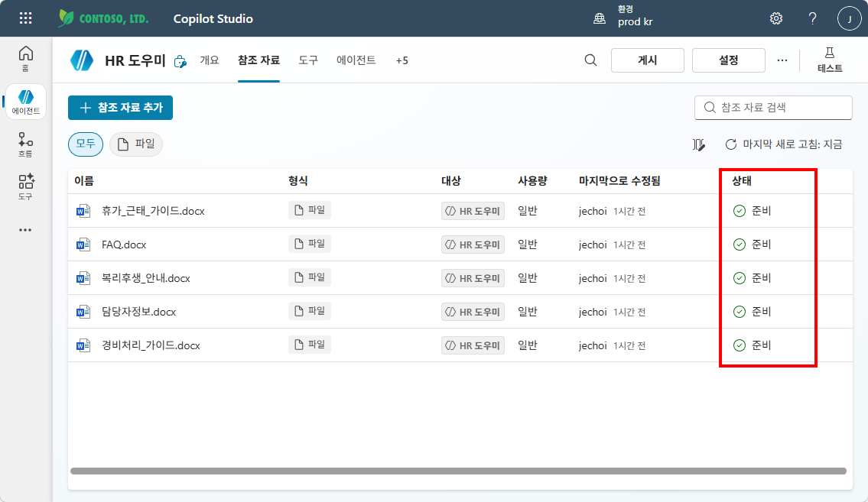The image size is (868, 502).
Task: Switch to the 에이전트 tab
Action: point(356,60)
